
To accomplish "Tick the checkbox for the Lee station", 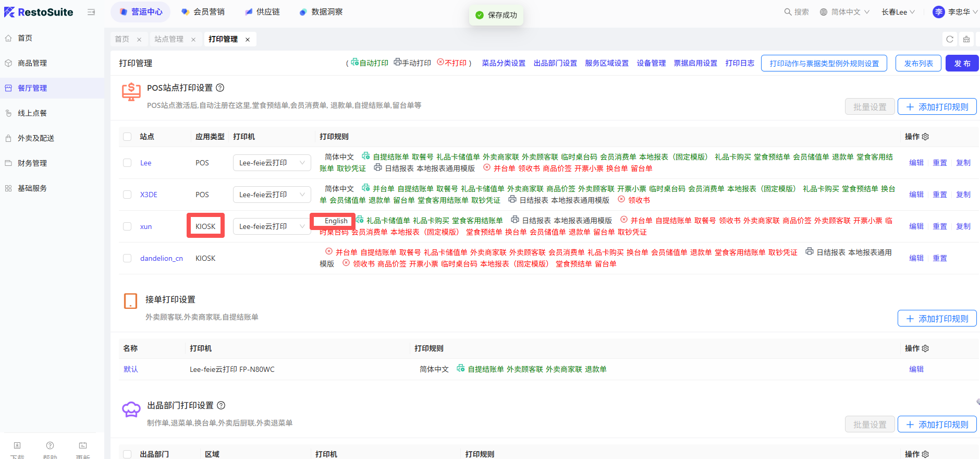I will click(x=127, y=163).
